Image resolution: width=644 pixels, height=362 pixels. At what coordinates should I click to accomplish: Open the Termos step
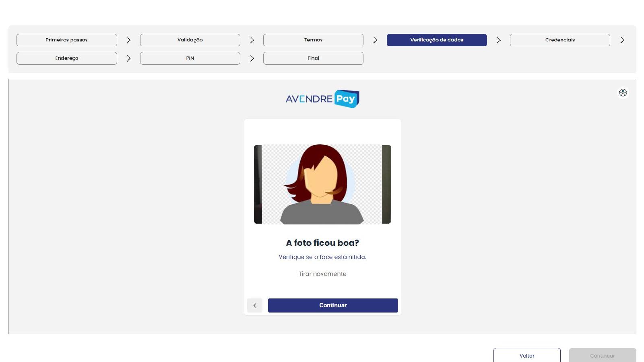tap(313, 40)
